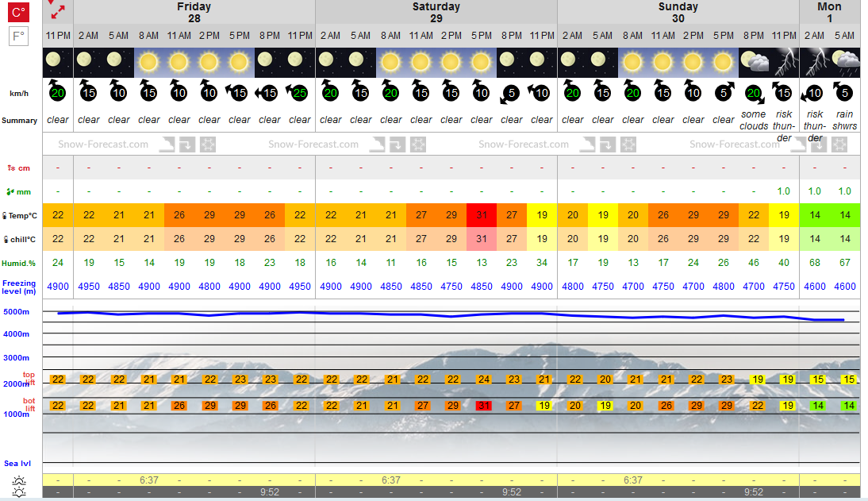Click the 5000m elevation label
This screenshot has height=501, width=868.
(17, 312)
